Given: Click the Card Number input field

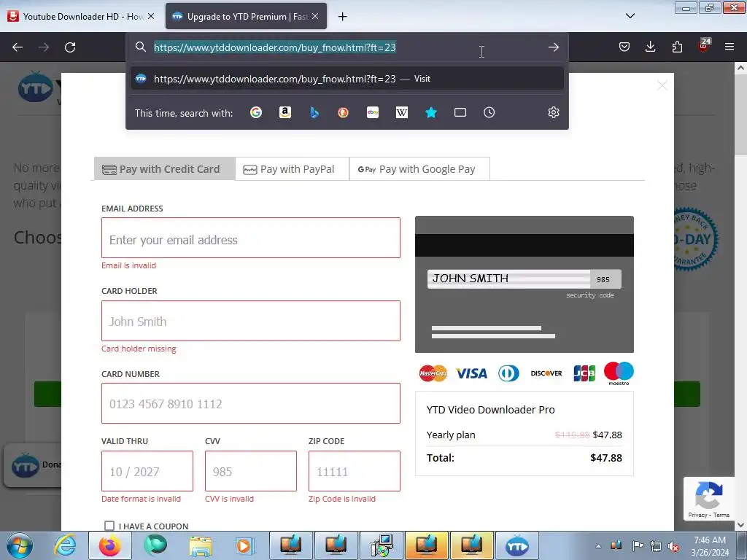Looking at the screenshot, I should pyautogui.click(x=251, y=403).
